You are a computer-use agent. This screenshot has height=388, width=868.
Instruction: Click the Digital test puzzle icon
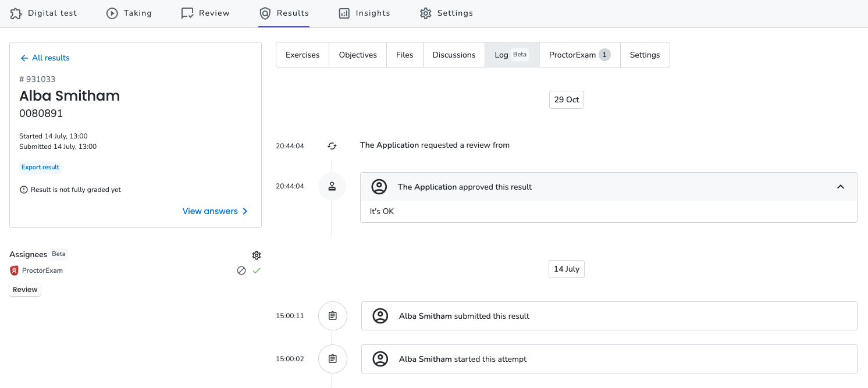click(16, 13)
